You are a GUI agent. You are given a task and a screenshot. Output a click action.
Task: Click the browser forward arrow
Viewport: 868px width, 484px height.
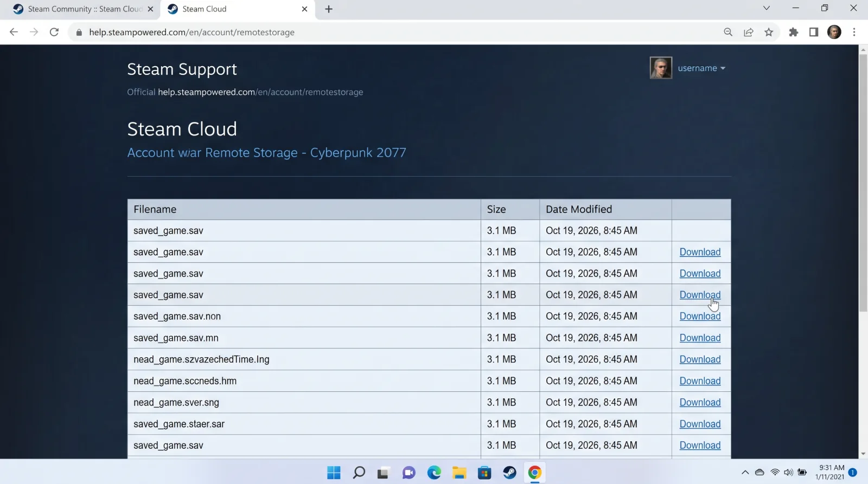[34, 32]
